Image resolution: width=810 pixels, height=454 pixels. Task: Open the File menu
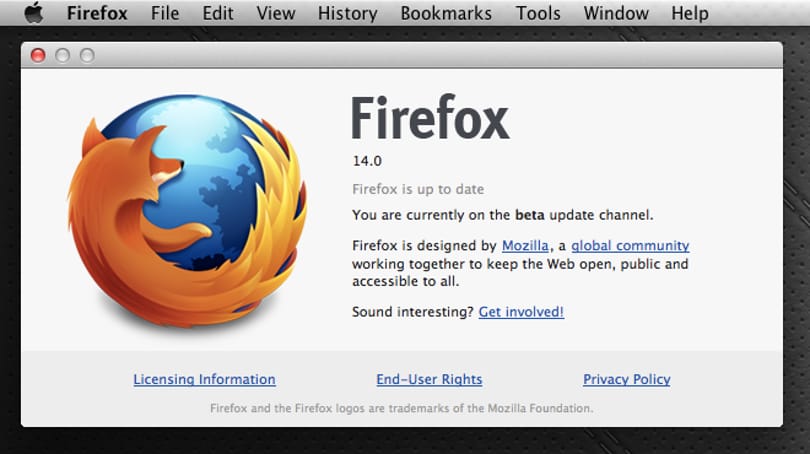click(165, 13)
